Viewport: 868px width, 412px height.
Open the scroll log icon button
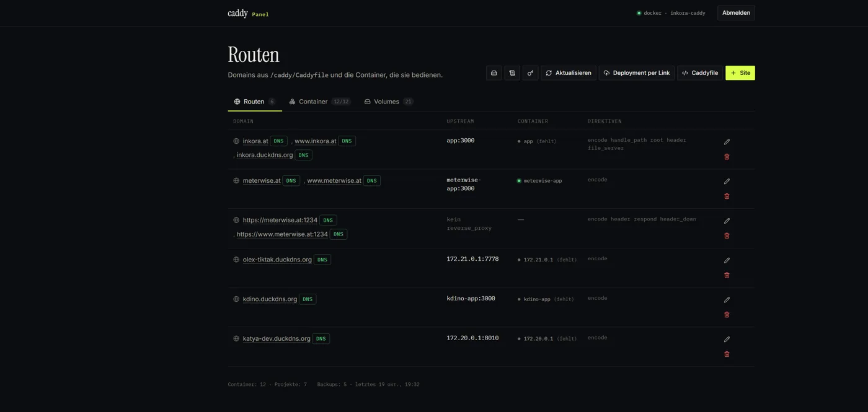coord(512,73)
